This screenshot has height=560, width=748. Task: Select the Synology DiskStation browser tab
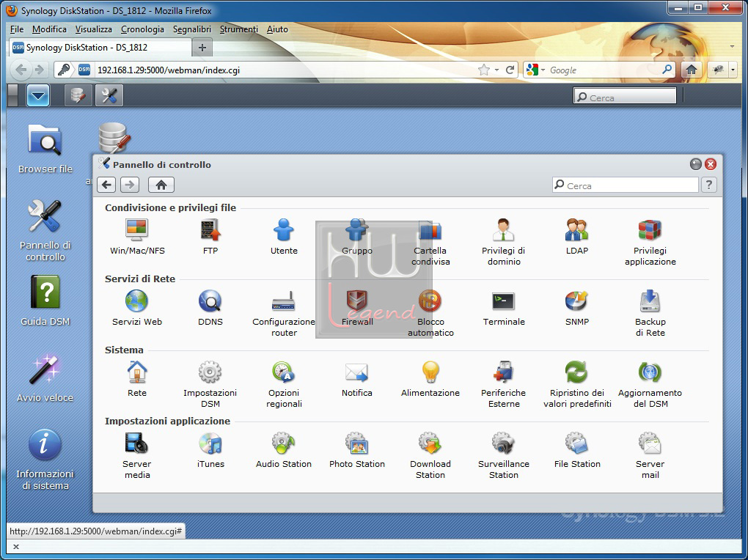click(100, 47)
